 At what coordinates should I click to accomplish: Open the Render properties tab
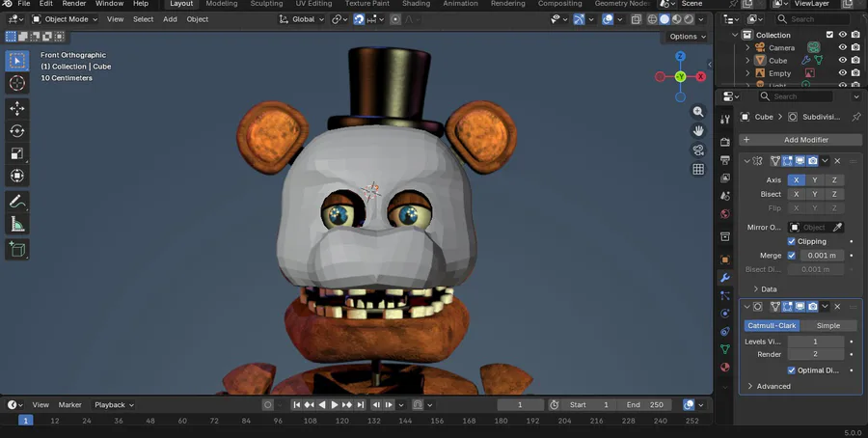pos(724,142)
